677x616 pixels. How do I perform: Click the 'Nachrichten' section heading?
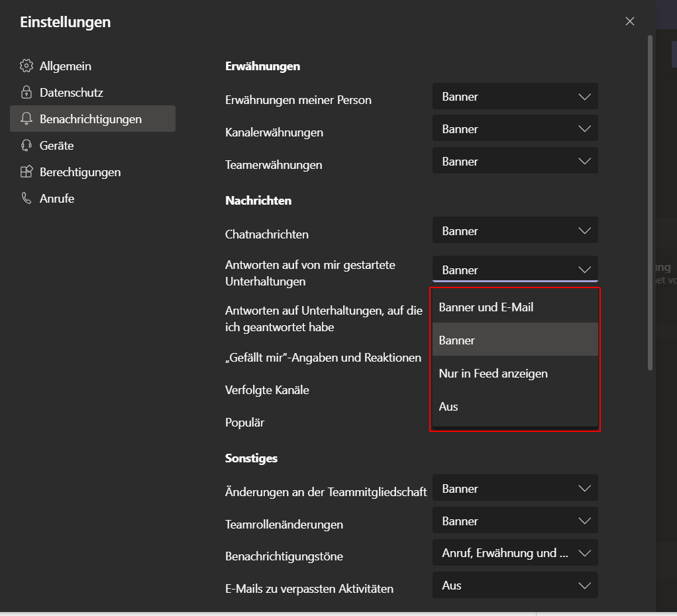(258, 200)
